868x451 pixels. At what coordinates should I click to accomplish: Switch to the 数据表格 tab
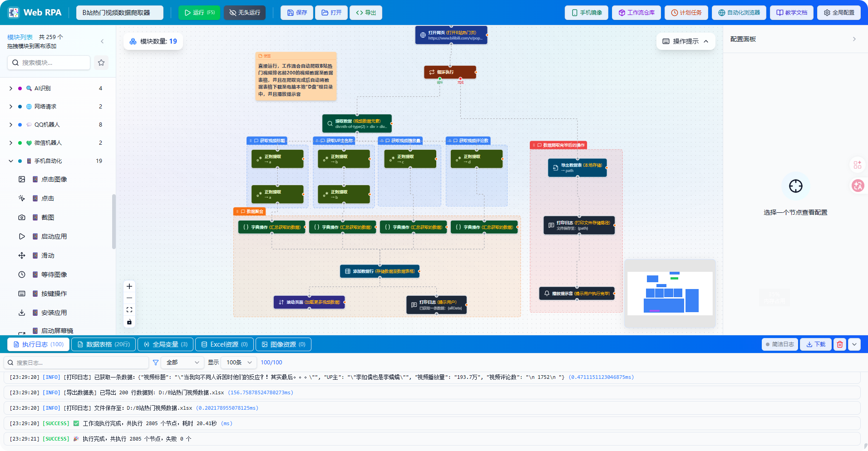pos(104,344)
